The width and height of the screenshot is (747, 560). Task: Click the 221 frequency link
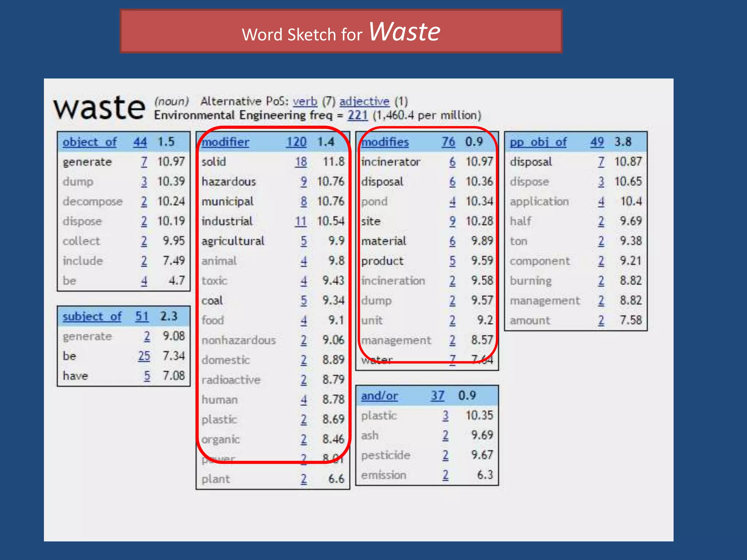pos(357,115)
